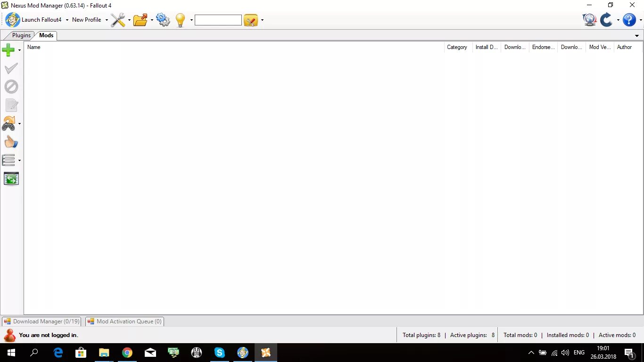Click 'Active mods: 0' status text
This screenshot has height=362, width=644.
[617, 335]
